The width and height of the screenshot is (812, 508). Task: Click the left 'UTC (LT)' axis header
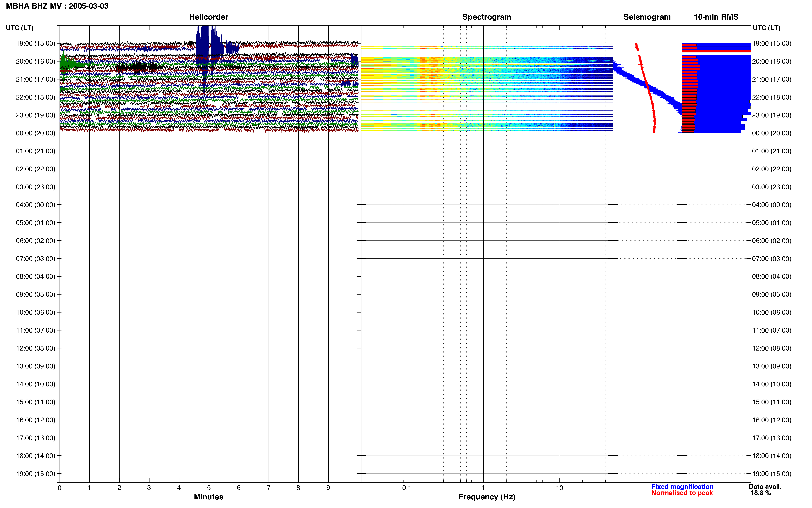(x=19, y=28)
